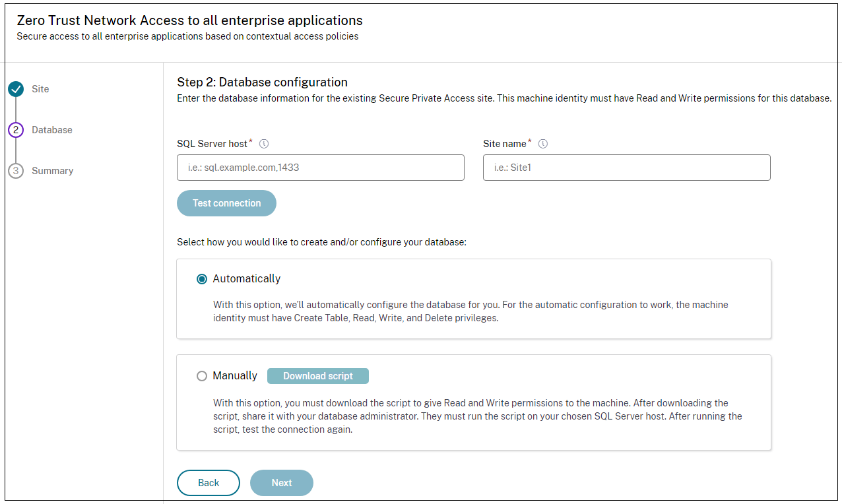Focus the Site name input field
The height and width of the screenshot is (504, 842).
coord(626,168)
